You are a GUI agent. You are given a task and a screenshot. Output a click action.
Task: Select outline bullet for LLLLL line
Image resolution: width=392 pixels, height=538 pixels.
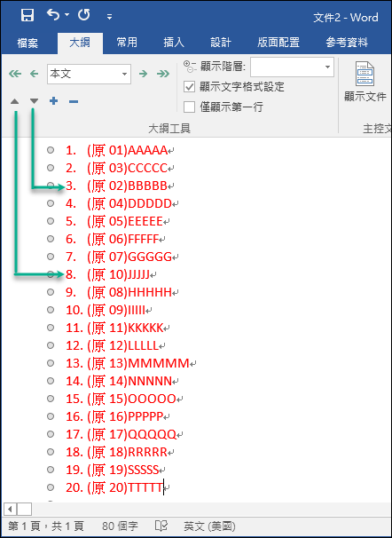tap(51, 345)
